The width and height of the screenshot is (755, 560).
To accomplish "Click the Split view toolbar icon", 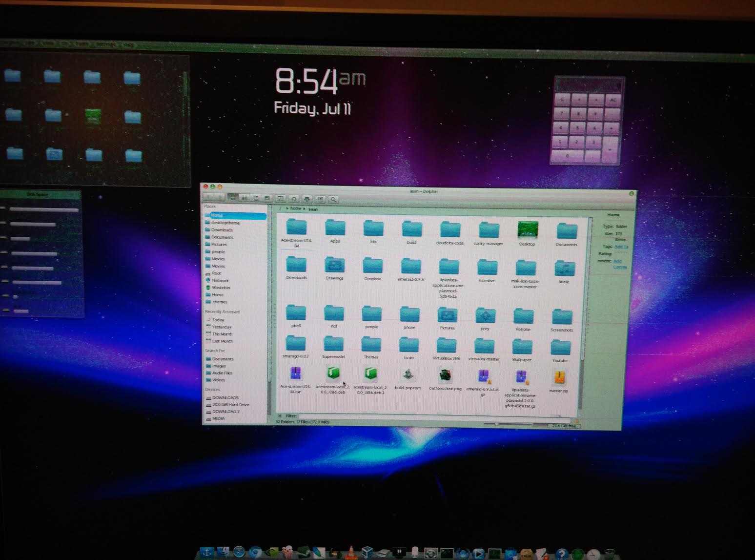I will (281, 199).
